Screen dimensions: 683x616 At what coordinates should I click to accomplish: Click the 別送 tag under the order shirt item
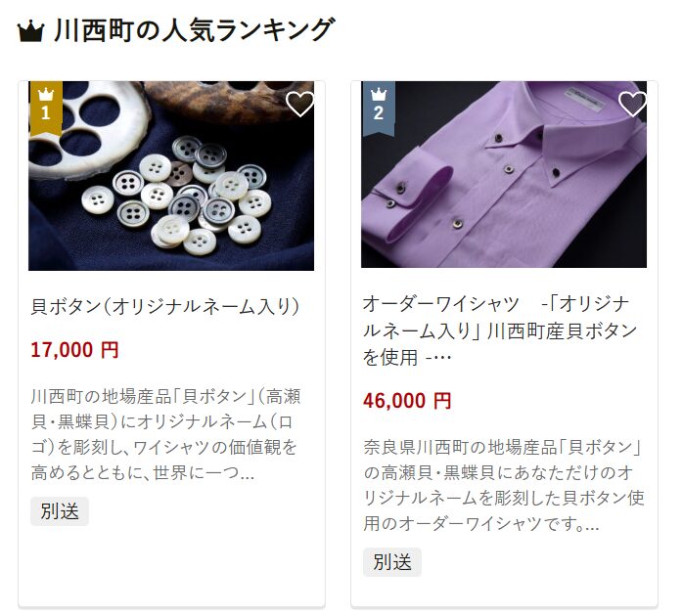(x=392, y=562)
